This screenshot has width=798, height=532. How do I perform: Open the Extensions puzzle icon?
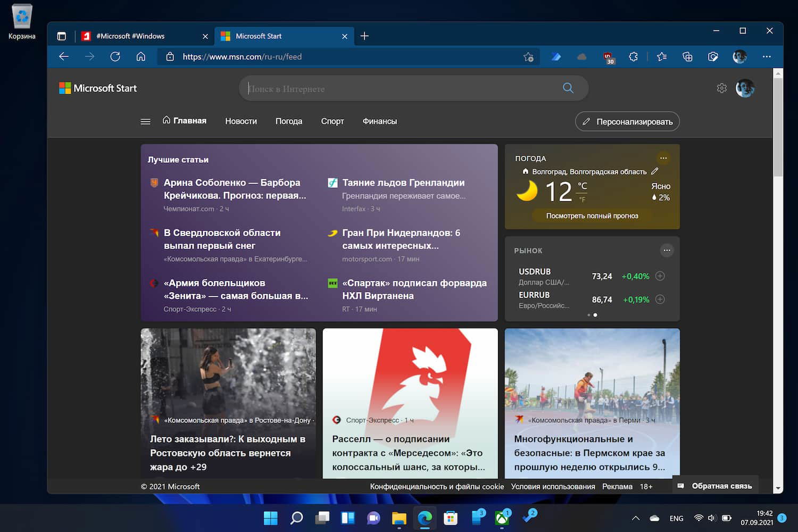(633, 57)
